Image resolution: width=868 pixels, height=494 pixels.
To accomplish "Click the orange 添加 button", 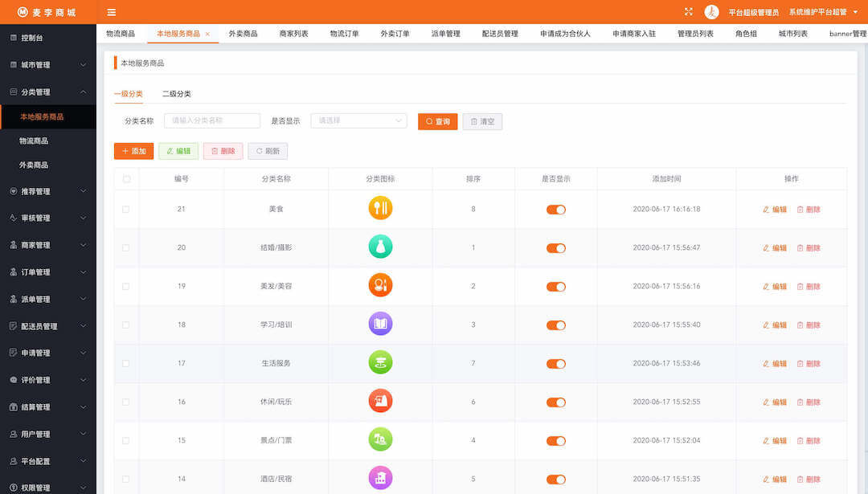I will 133,151.
